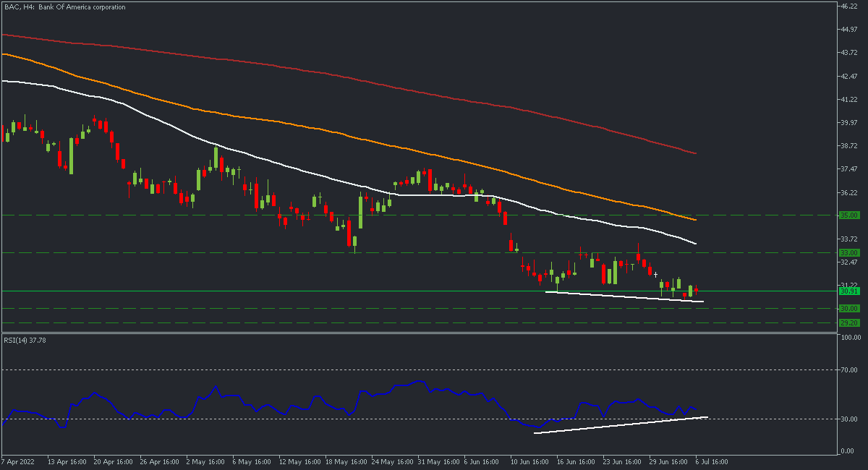Select the 30.00 price level tag
The height and width of the screenshot is (470, 868).
pos(848,309)
